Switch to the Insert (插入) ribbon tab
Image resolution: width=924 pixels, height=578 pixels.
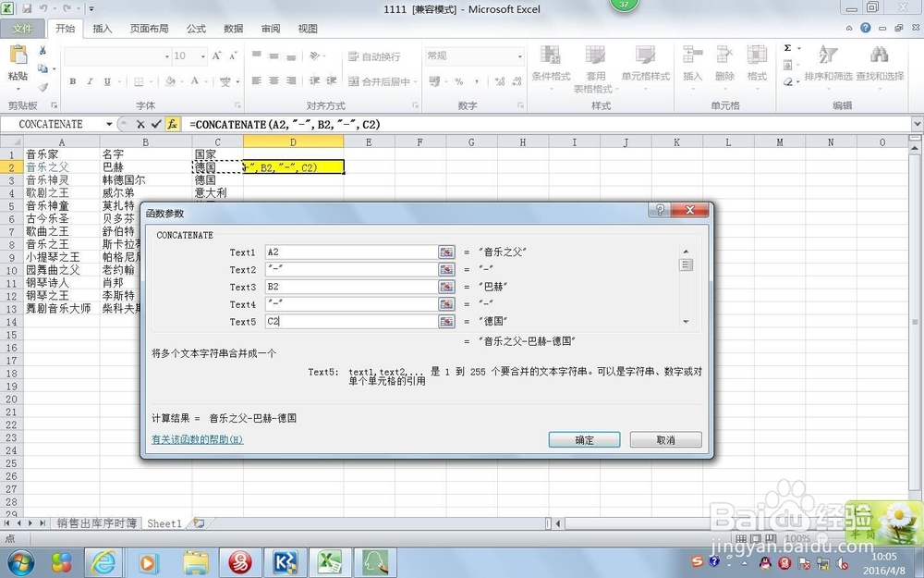tap(102, 29)
